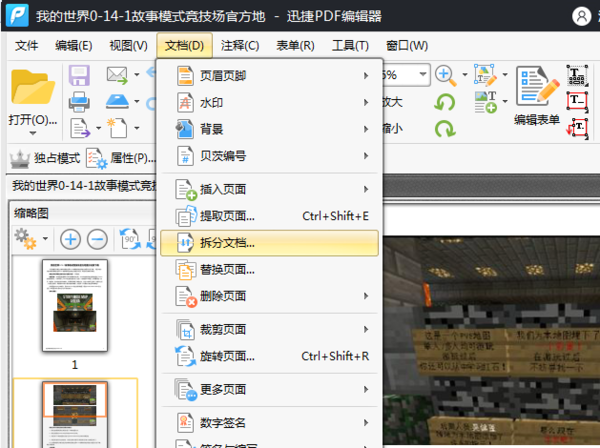Screen dimensions: 600x448
Task: Open the 表单(R) menu
Action: point(295,46)
